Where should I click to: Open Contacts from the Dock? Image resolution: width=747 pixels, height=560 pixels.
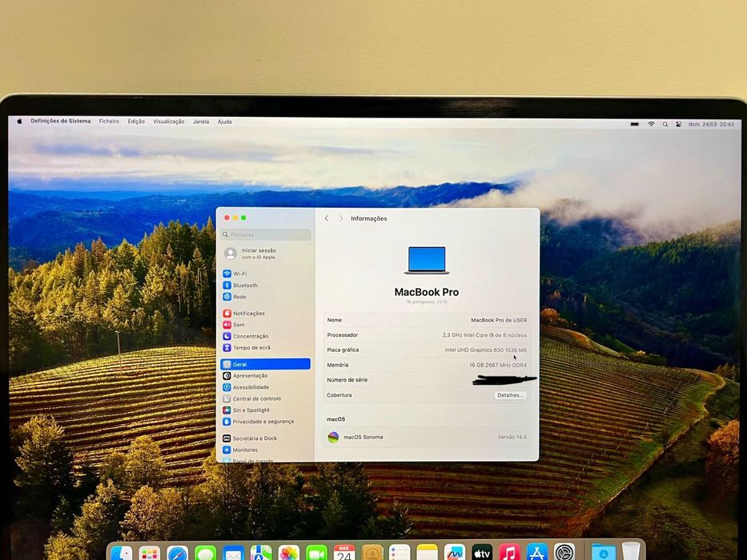tap(372, 554)
